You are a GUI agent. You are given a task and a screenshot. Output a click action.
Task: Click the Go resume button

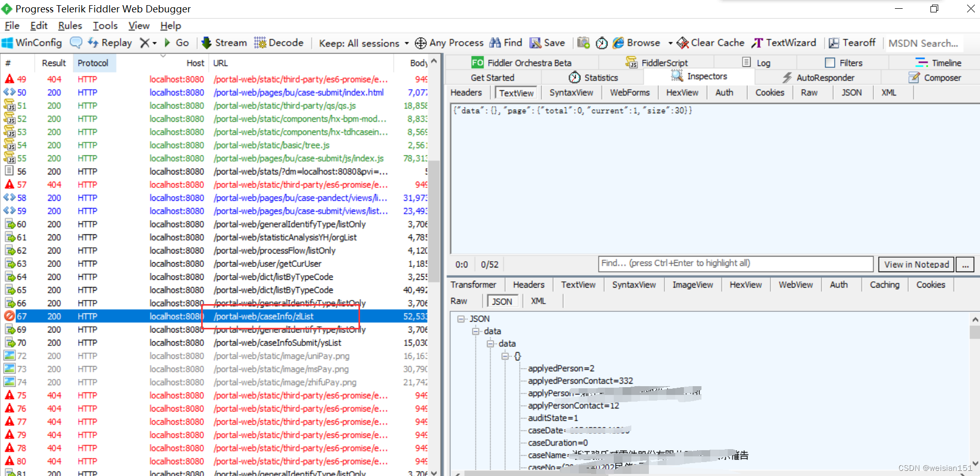(176, 43)
